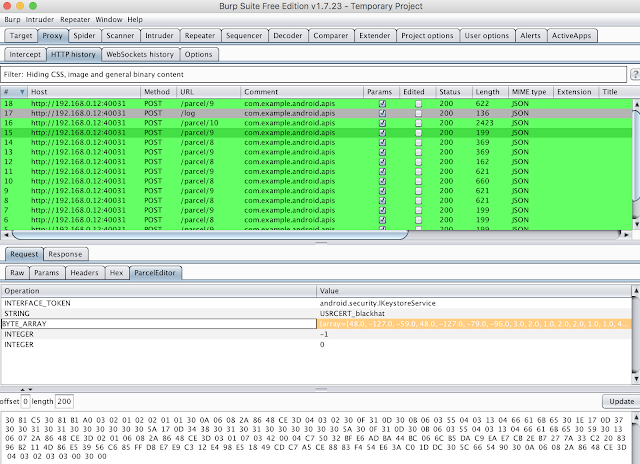Click the history vertical scrollbar thumb
This screenshot has height=464, width=640.
(x=636, y=155)
